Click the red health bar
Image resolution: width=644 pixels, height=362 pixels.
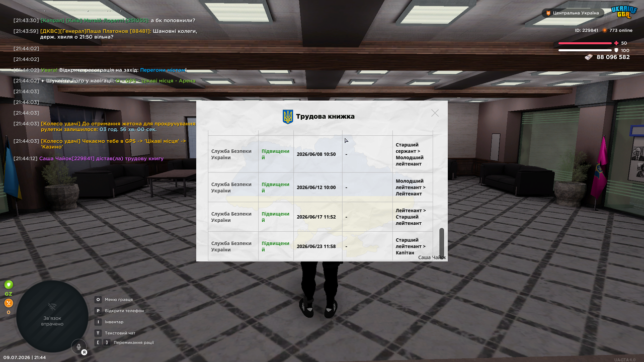(585, 43)
